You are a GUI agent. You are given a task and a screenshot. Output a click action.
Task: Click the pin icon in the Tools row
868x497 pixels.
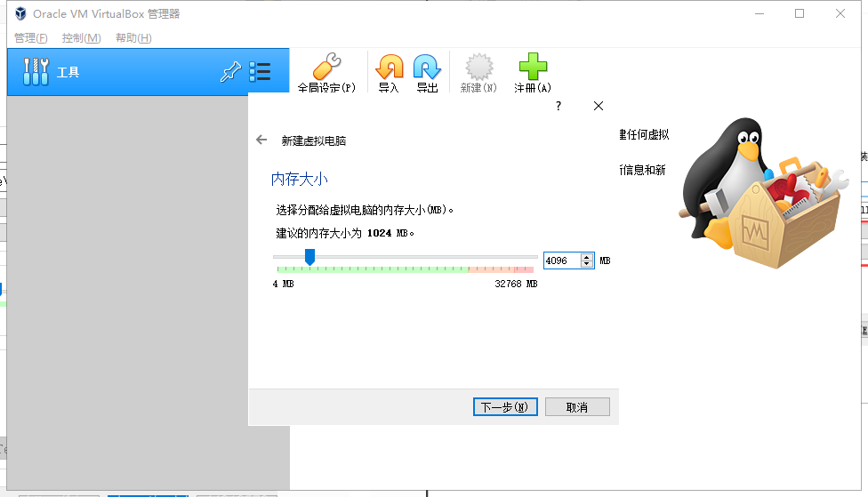point(230,72)
